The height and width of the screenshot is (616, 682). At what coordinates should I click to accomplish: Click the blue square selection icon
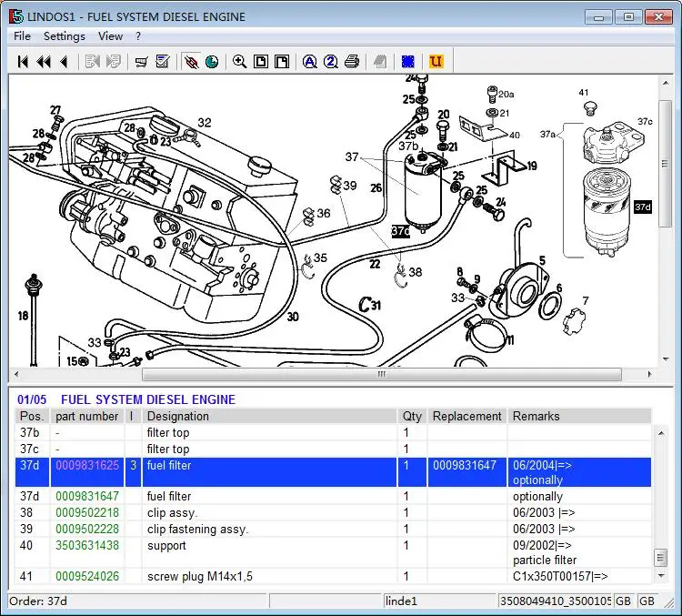pyautogui.click(x=408, y=62)
